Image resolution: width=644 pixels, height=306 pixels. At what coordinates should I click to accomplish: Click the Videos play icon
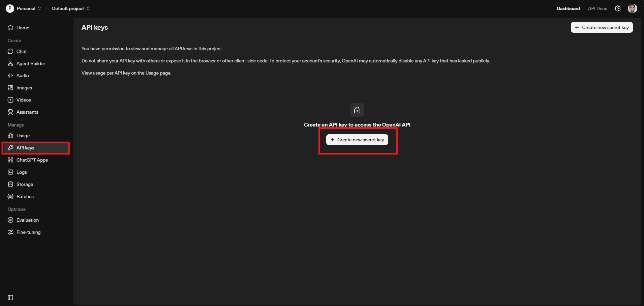click(10, 100)
